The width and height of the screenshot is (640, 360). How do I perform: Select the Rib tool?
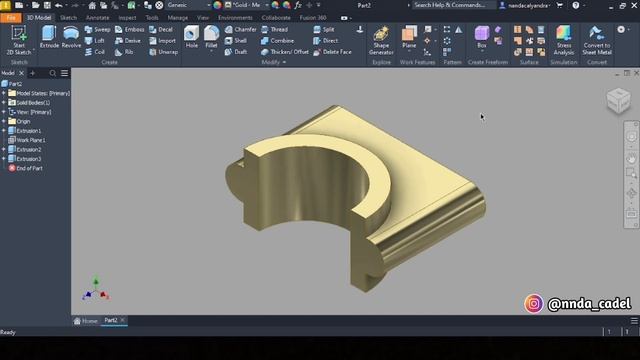(x=124, y=52)
